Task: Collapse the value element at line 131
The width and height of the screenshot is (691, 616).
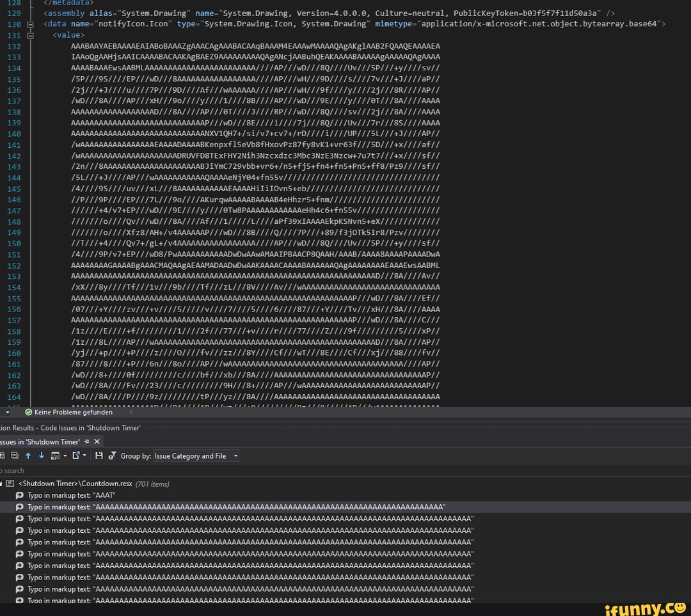Action: (30, 35)
